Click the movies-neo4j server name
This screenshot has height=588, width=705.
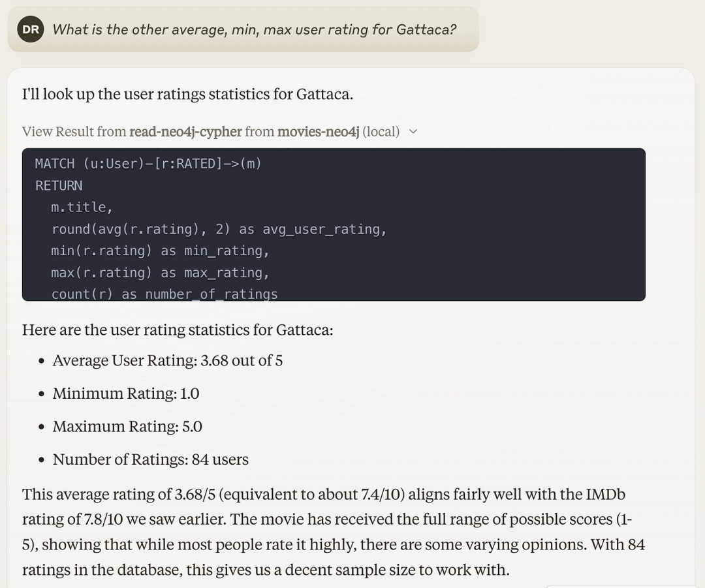tap(318, 132)
